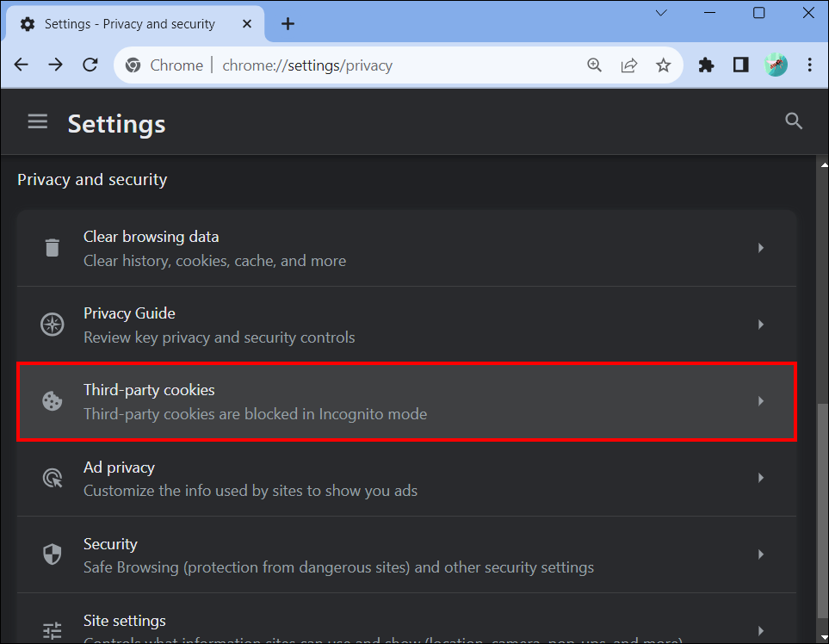Reload the page with the refresh icon

[90, 65]
